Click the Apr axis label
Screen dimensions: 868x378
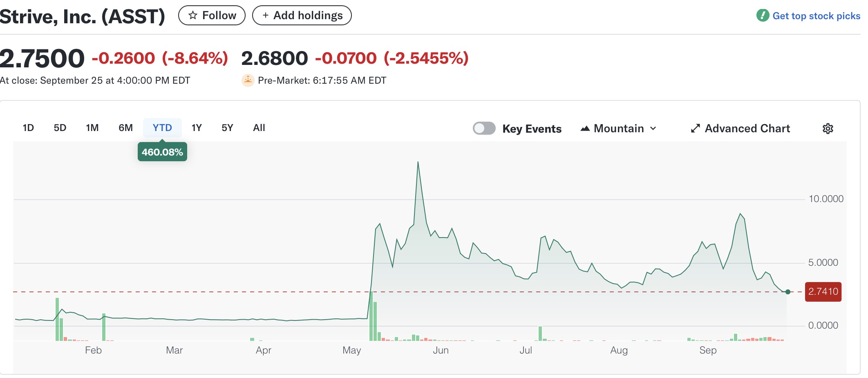tap(264, 350)
